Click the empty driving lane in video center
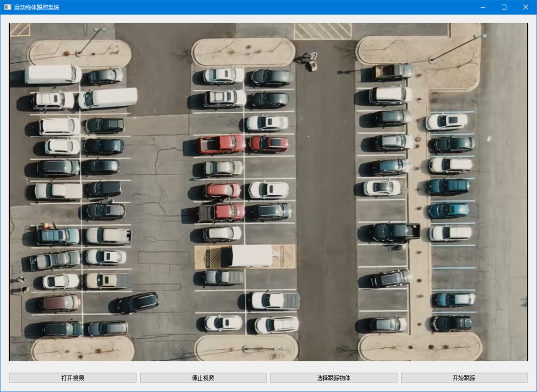Image resolution: width=537 pixels, height=392 pixels. 326,201
